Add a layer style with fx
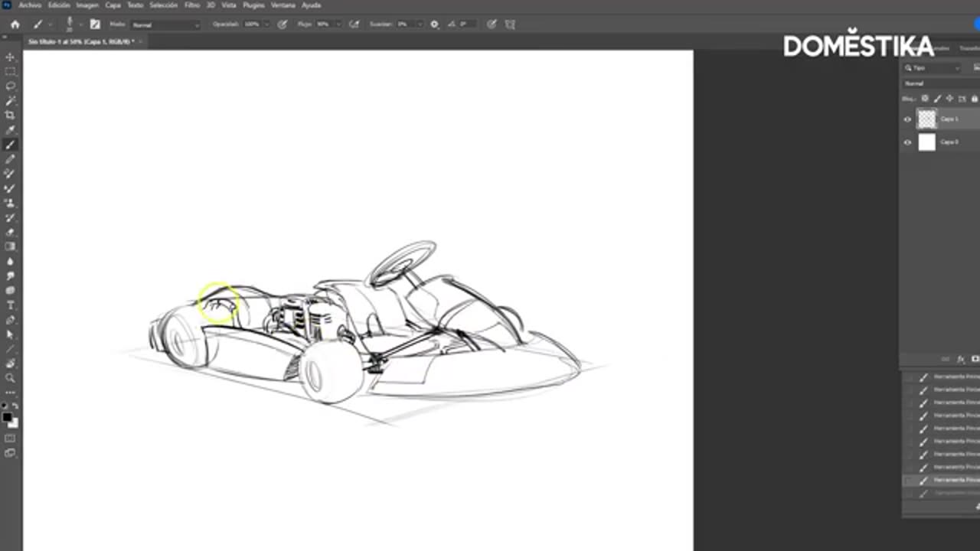Viewport: 980px width, 551px height. [961, 359]
